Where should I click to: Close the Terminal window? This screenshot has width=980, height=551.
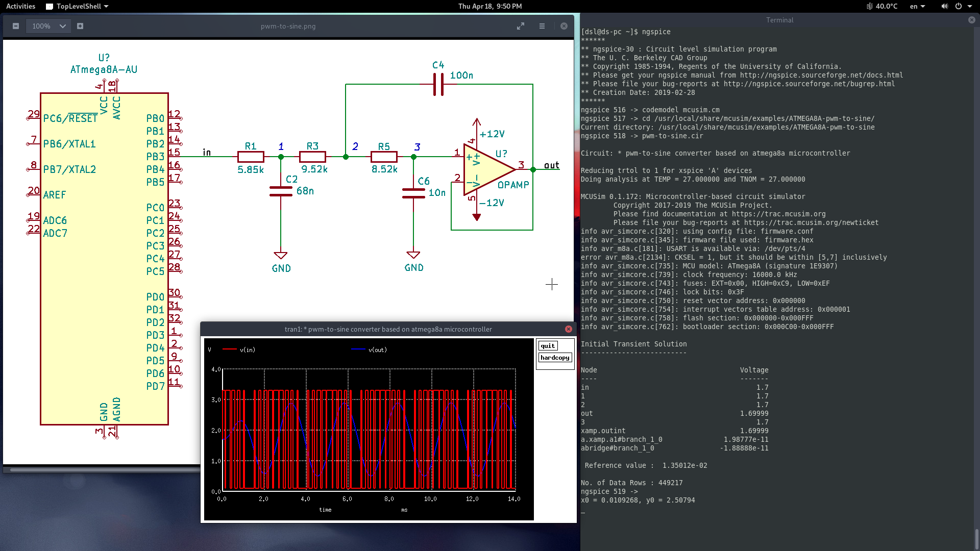pyautogui.click(x=971, y=20)
